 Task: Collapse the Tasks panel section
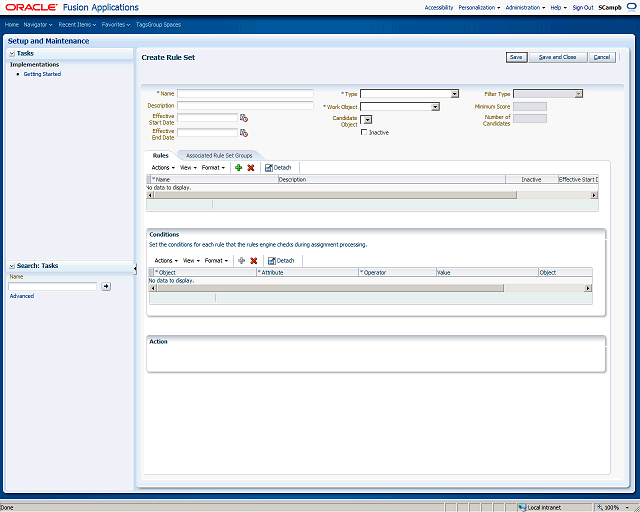point(12,53)
